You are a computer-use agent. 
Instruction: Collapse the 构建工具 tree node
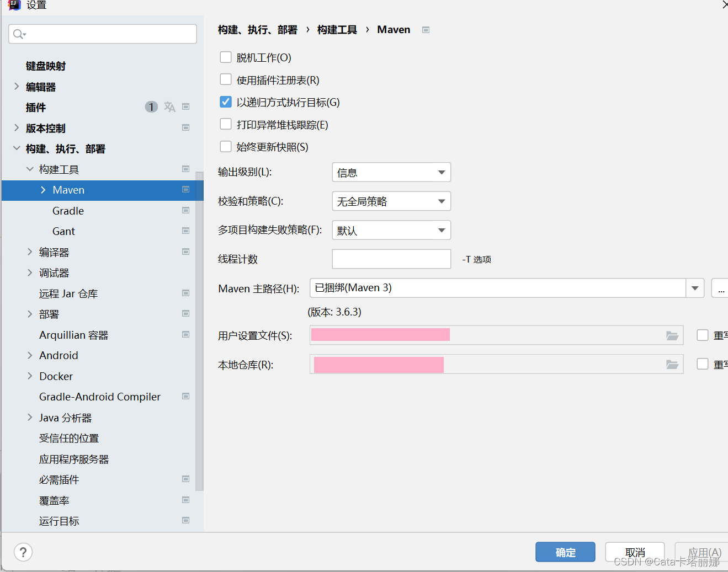click(x=30, y=169)
